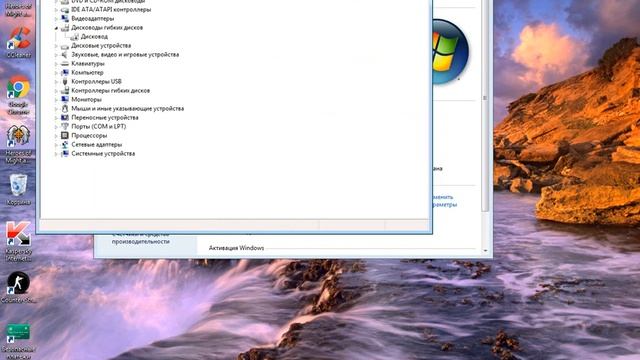Select the Порты (COM и LPT) label
The image size is (640, 360).
98,127
